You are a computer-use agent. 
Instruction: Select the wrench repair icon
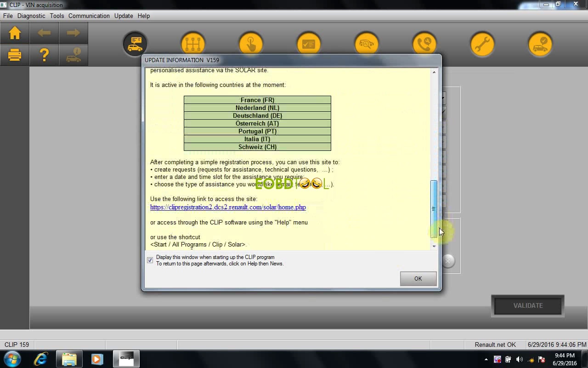[482, 44]
